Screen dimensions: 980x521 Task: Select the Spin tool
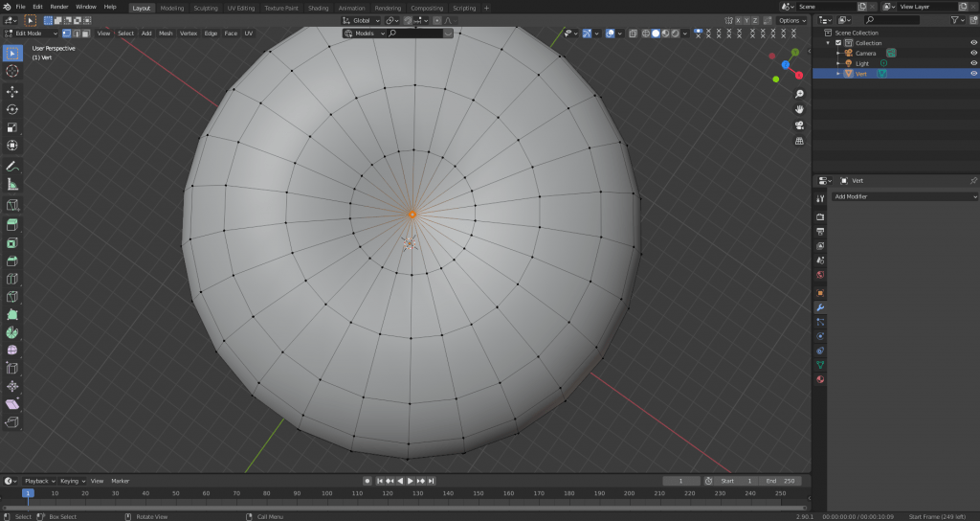coord(12,332)
